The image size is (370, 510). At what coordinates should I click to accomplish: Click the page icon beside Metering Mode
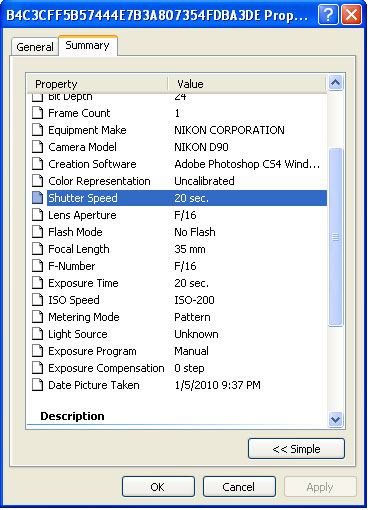[x=38, y=317]
